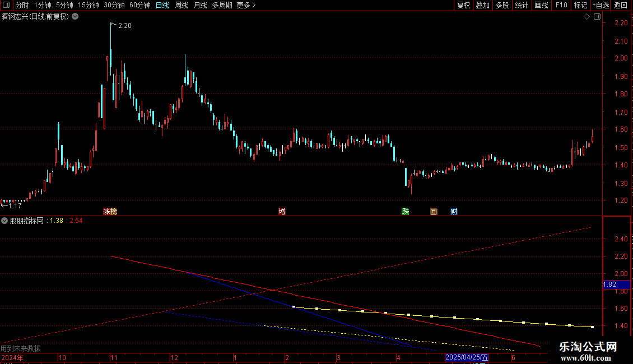Click the highlighted date 2025/04/25/五

tap(467, 357)
